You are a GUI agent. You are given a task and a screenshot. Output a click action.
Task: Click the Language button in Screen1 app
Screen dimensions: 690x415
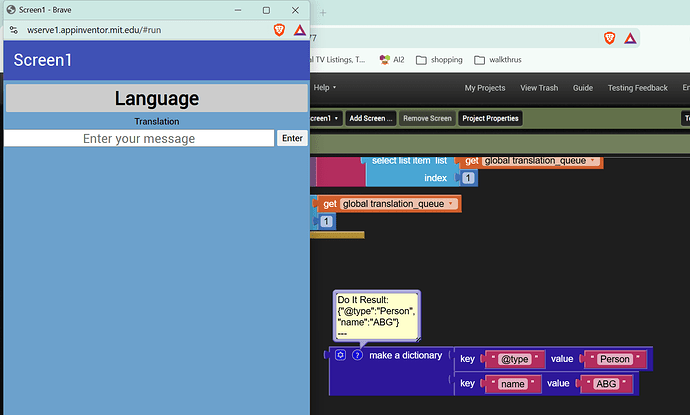157,98
